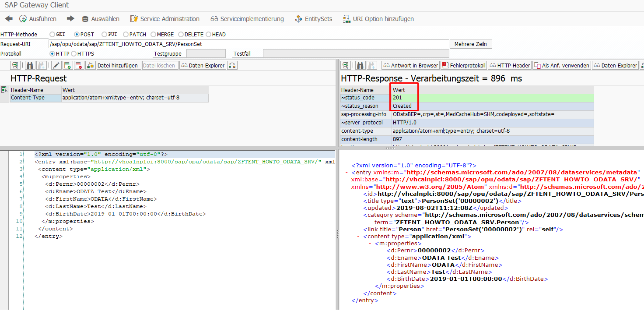Open Serviceimplementierung
Viewport: 644px width, 311px height.
tap(247, 19)
